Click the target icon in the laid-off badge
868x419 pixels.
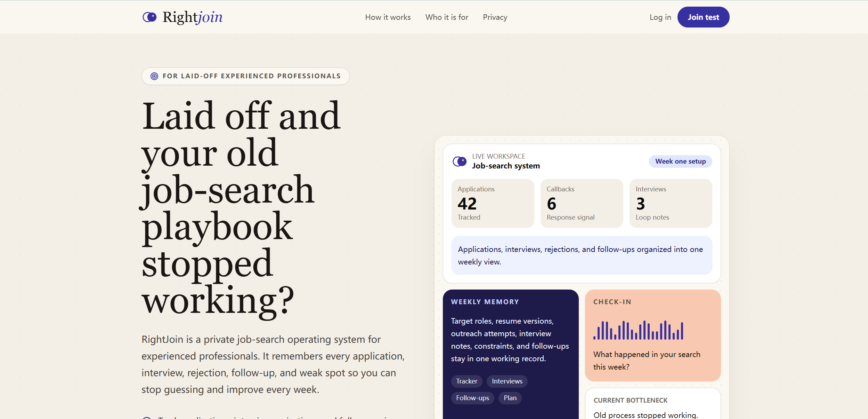(x=154, y=76)
